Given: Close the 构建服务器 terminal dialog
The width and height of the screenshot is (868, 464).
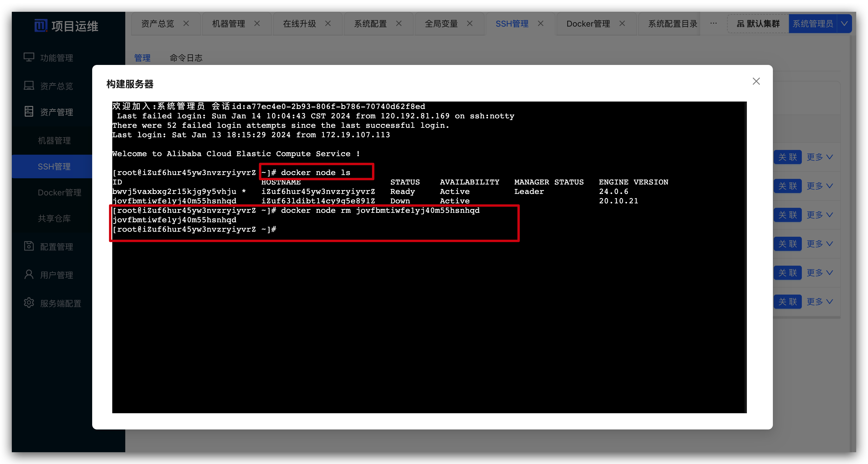Looking at the screenshot, I should (756, 81).
